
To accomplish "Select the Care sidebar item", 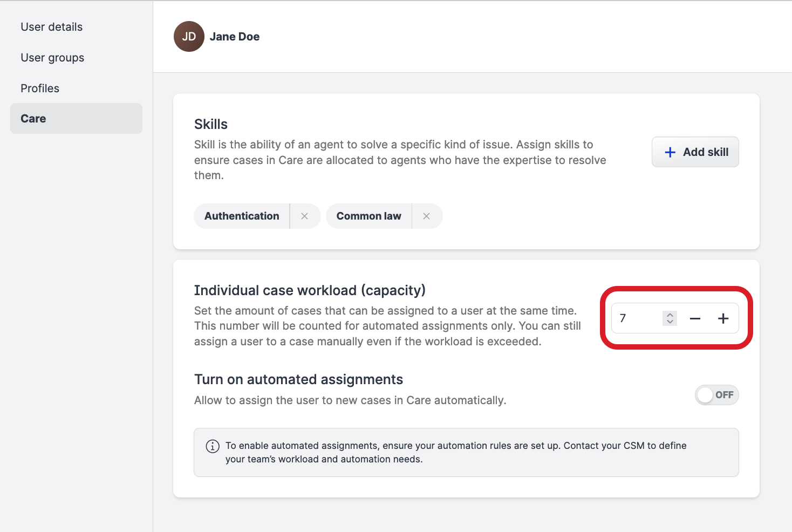I will 33,119.
